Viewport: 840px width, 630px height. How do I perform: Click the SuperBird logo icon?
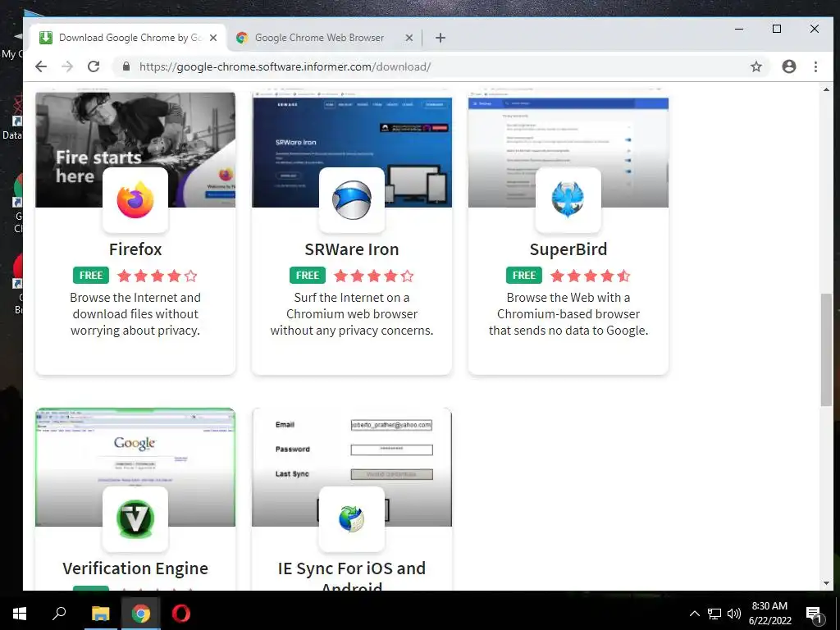[x=568, y=200]
